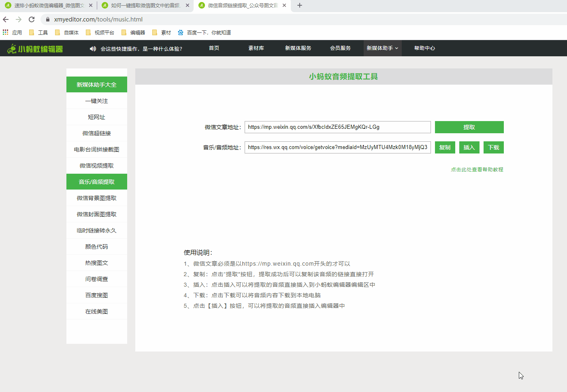567x392 pixels.
Task: Close the 微信音频链接提取 tab
Action: (x=284, y=5)
